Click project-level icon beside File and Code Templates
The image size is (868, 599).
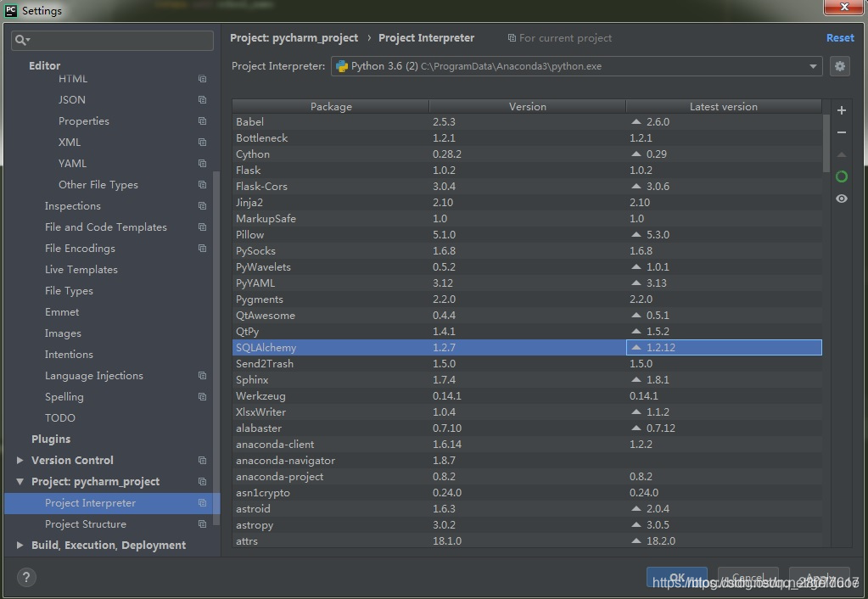pos(203,227)
